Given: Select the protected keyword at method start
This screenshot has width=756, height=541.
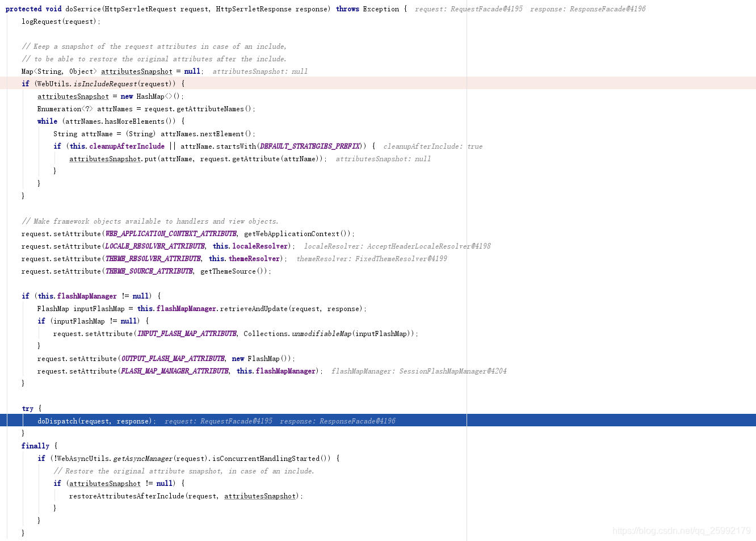Looking at the screenshot, I should (23, 9).
